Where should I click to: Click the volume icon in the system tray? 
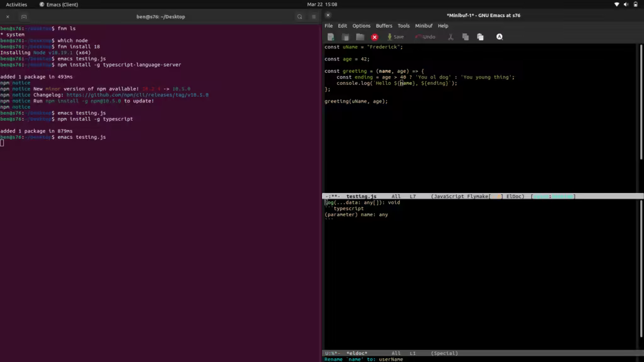(x=626, y=4)
